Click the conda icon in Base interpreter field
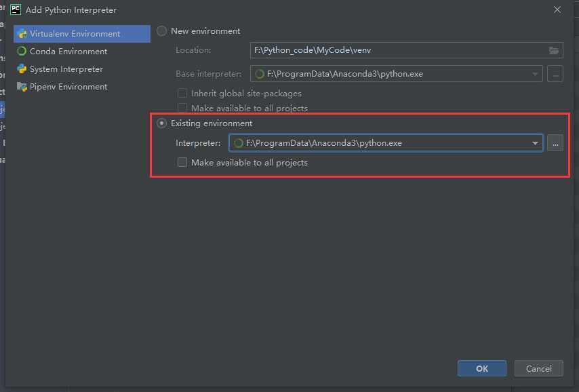This screenshot has width=579, height=392. click(260, 74)
